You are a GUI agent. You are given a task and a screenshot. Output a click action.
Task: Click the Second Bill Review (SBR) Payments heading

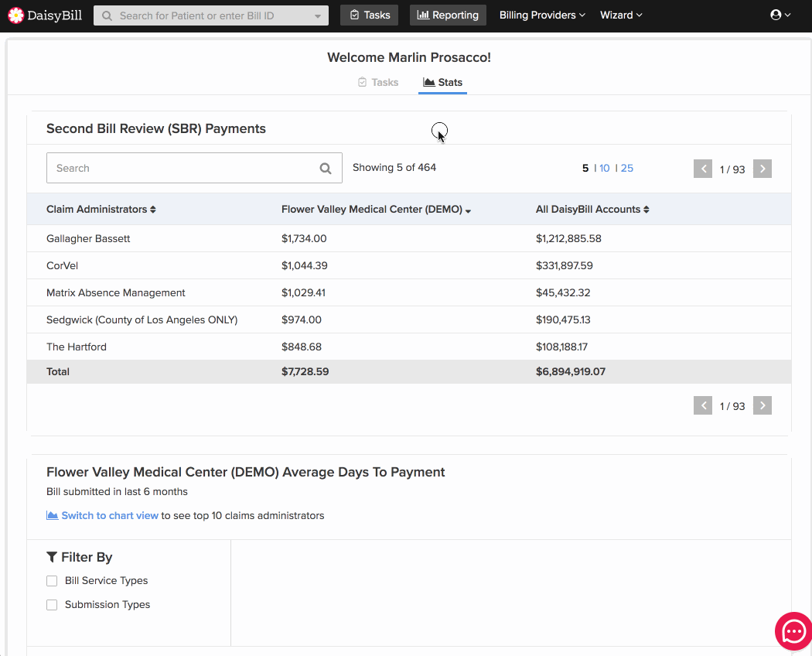(156, 128)
